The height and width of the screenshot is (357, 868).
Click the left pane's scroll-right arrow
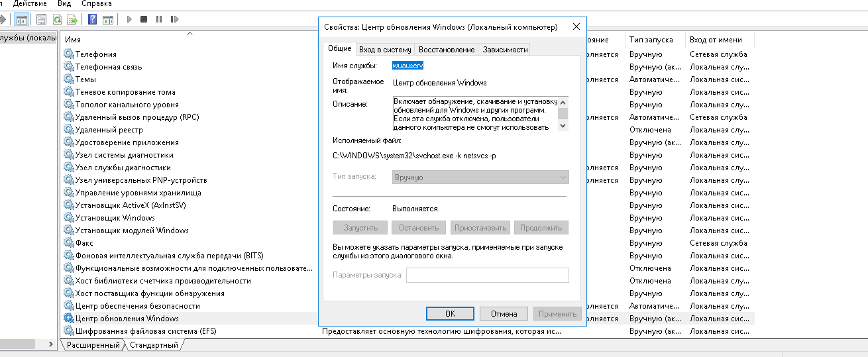click(52, 344)
